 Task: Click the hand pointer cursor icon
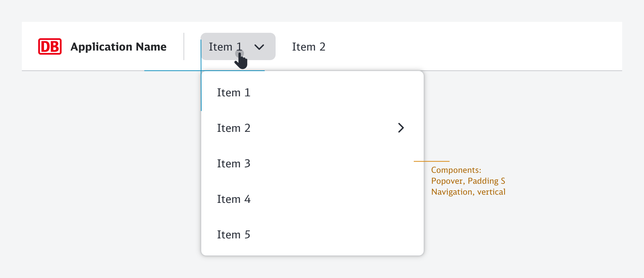[x=241, y=61]
